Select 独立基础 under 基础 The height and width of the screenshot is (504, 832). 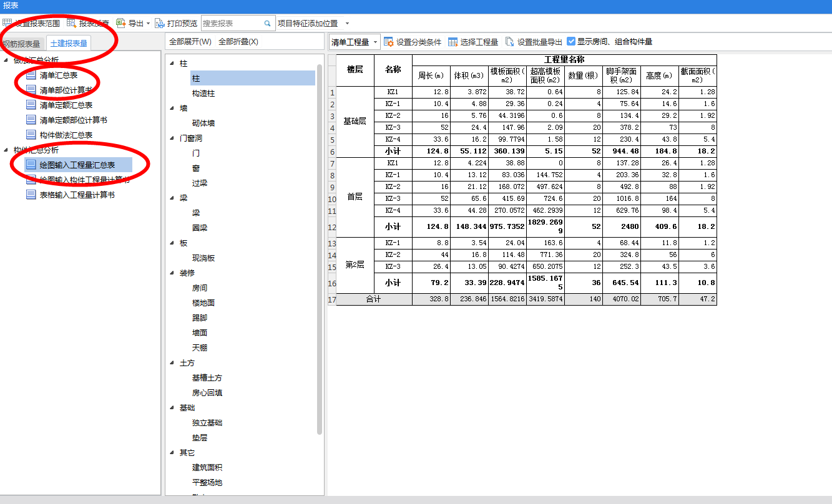[x=207, y=422]
